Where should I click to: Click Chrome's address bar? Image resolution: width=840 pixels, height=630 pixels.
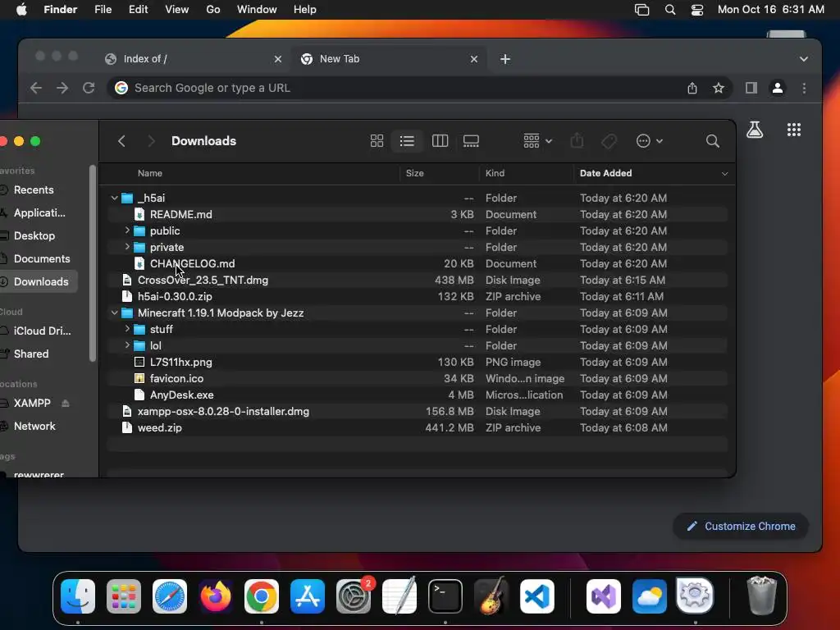396,88
